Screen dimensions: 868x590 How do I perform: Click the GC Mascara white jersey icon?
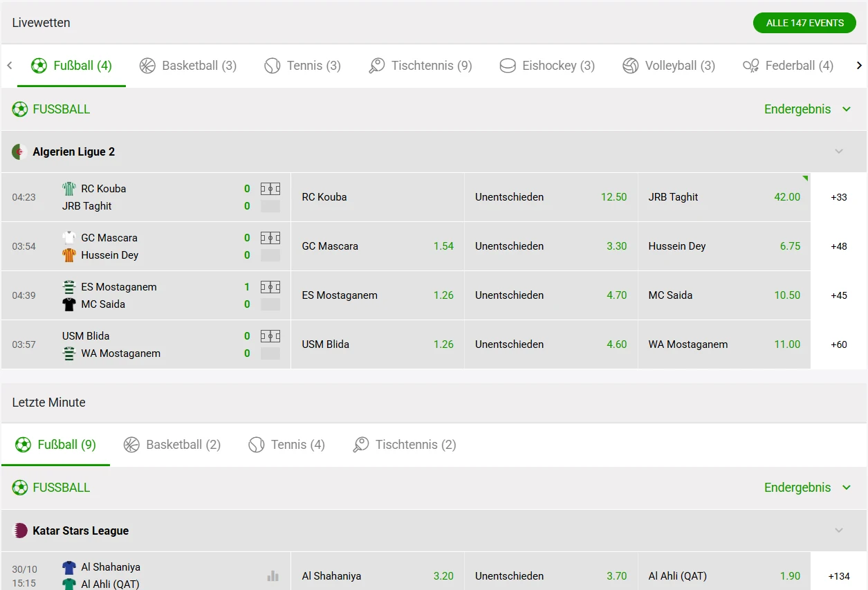pyautogui.click(x=69, y=238)
